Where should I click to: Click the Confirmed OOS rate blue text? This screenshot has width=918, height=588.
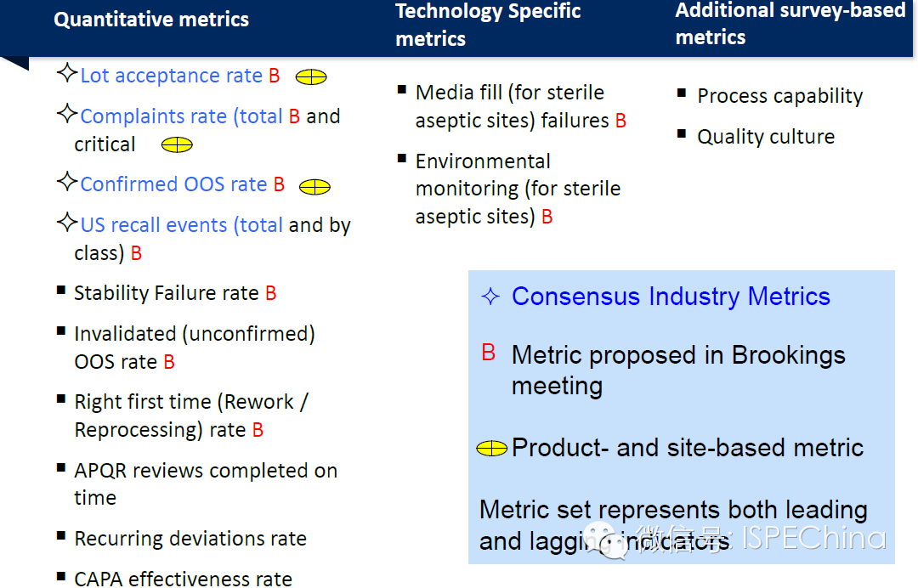pyautogui.click(x=173, y=184)
